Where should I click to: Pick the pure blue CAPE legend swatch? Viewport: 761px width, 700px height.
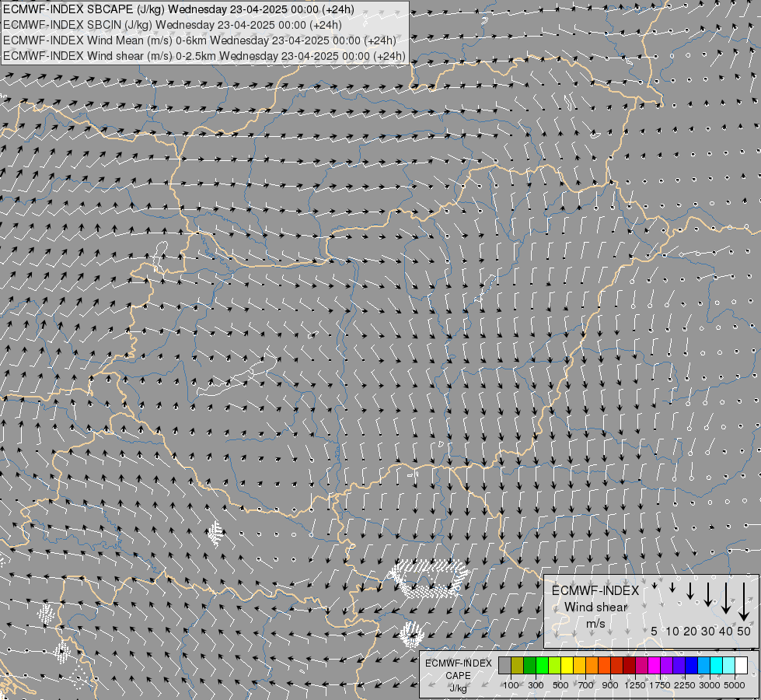[691, 665]
